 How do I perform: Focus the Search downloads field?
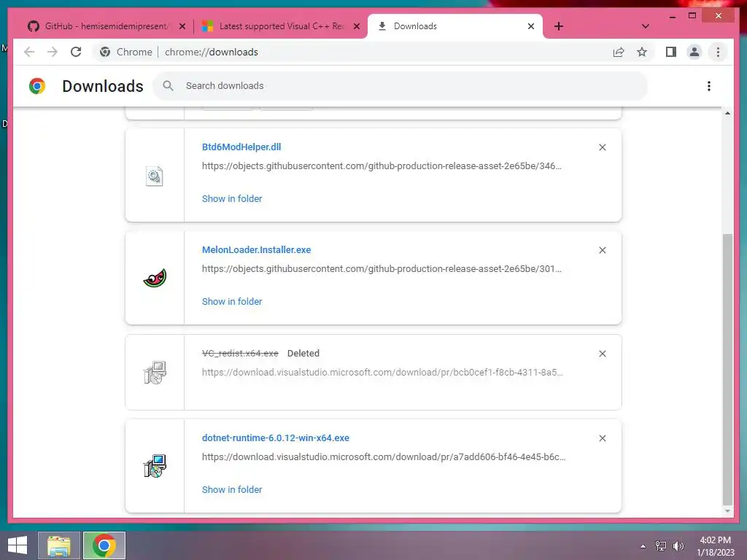pyautogui.click(x=400, y=86)
